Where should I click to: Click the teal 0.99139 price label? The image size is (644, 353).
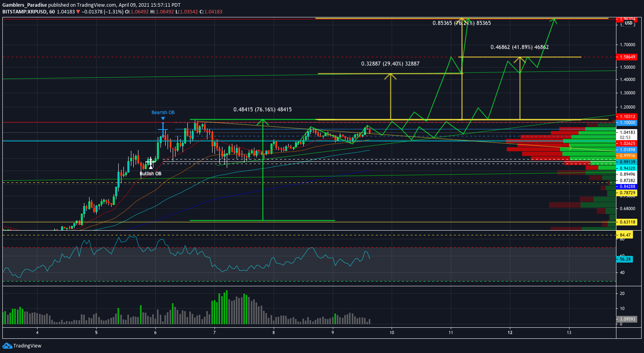click(x=627, y=162)
